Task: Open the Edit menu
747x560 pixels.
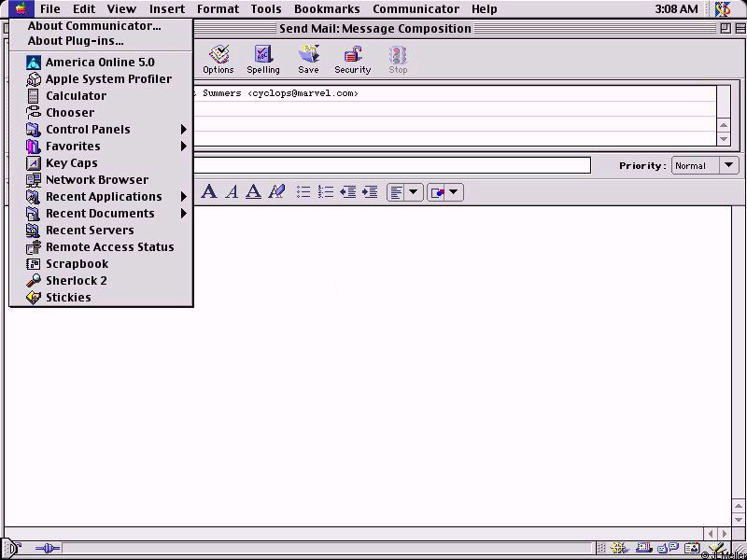Action: pos(84,9)
